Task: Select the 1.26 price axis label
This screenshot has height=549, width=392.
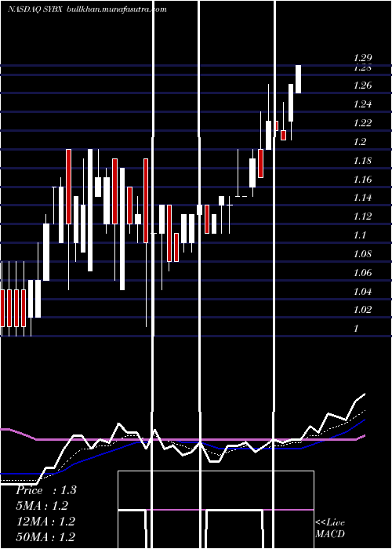Action: [362, 85]
